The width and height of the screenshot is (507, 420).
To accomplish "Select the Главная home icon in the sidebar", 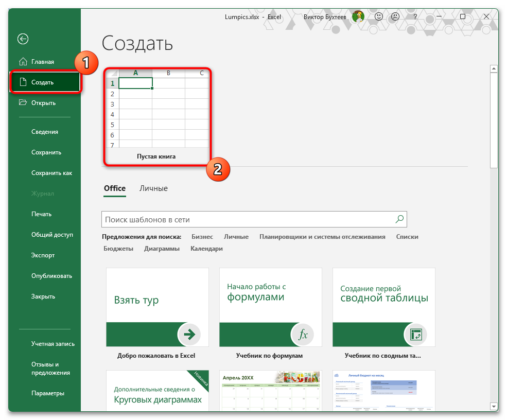I will 23,61.
